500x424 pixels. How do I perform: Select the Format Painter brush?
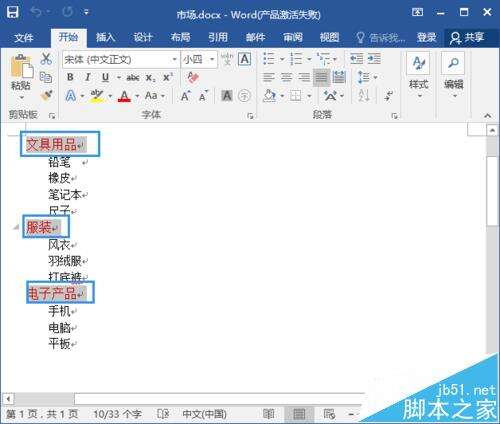click(46, 95)
